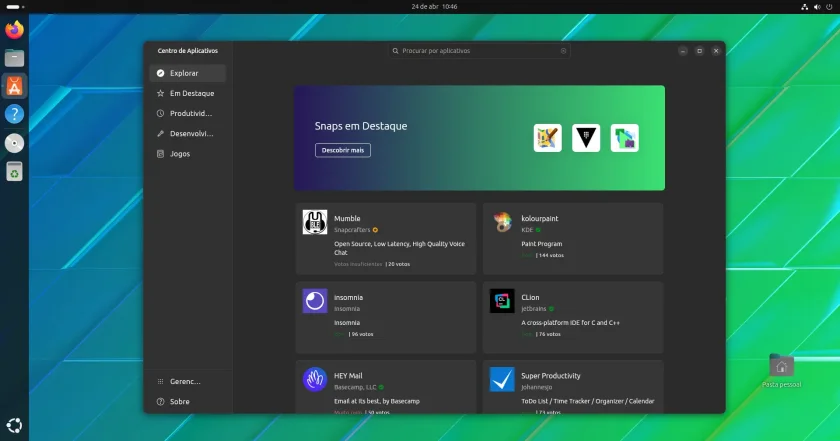
Task: Open the third featured snap icon in banner
Action: pos(625,138)
